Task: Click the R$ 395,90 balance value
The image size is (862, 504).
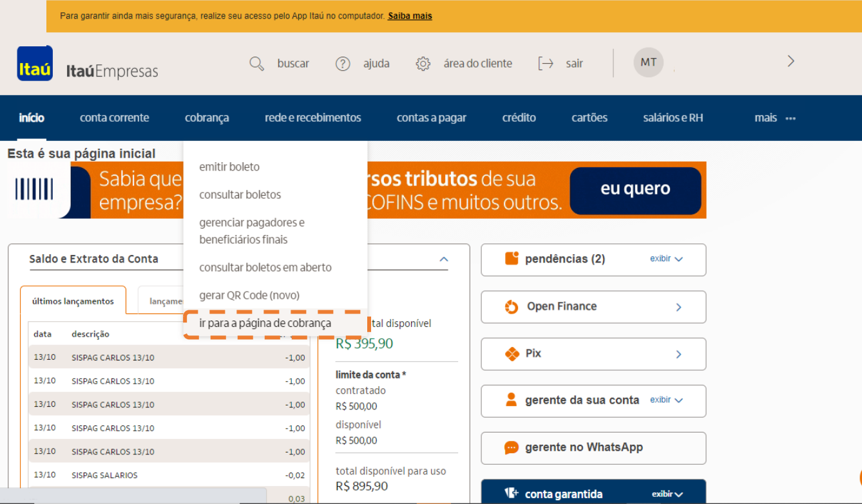Action: (365, 344)
